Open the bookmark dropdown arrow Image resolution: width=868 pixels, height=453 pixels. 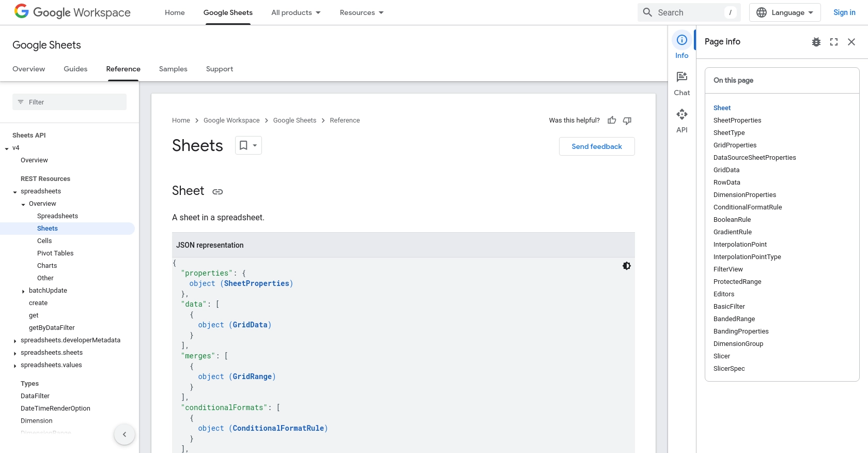tap(255, 145)
